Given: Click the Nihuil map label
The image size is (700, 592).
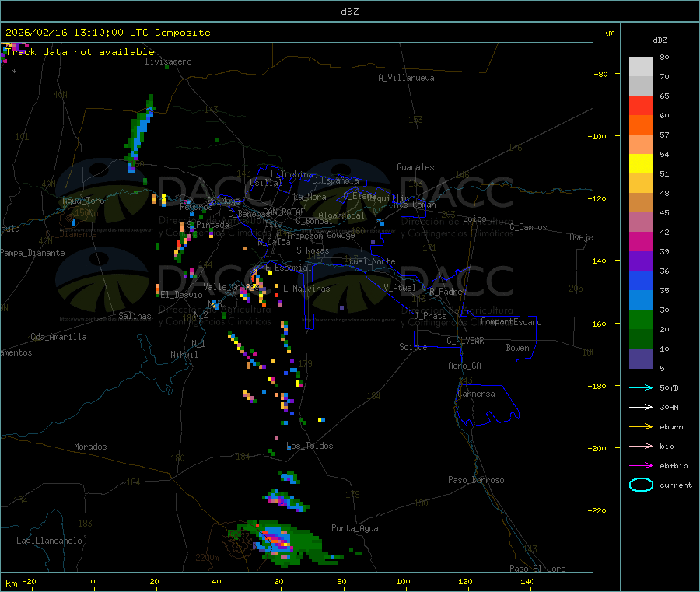Looking at the screenshot, I should click(184, 355).
